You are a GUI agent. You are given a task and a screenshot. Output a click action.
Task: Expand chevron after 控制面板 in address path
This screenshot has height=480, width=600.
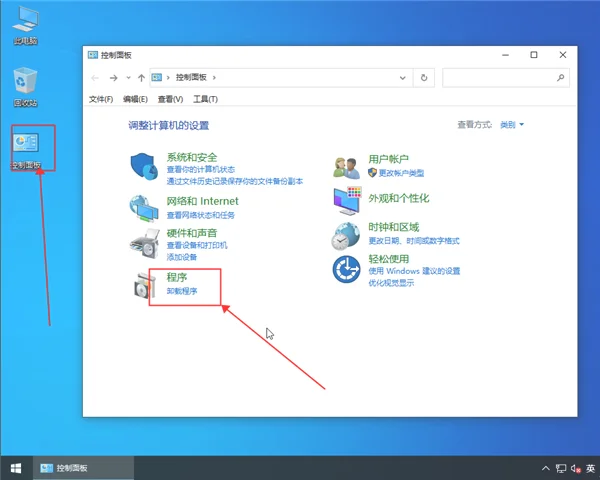point(214,78)
